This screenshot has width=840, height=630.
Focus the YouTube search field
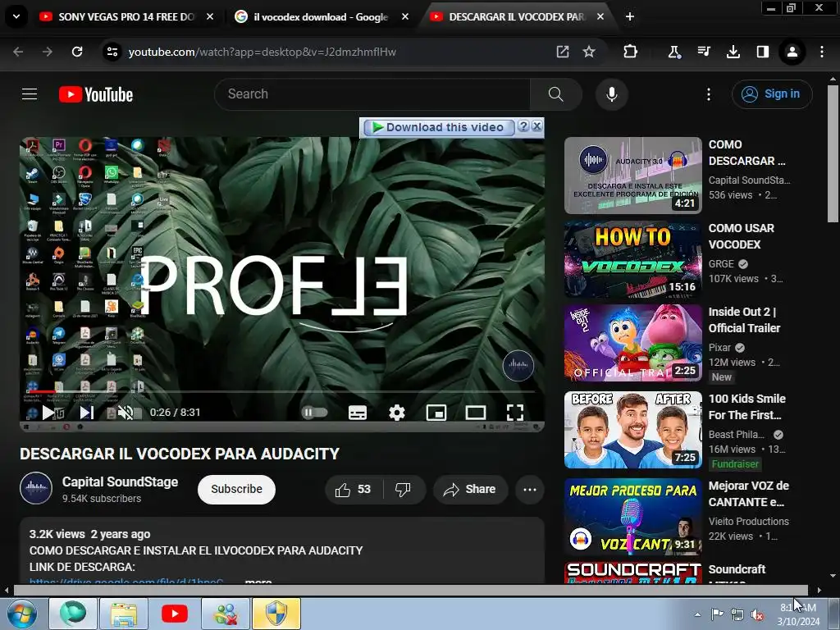(372, 94)
